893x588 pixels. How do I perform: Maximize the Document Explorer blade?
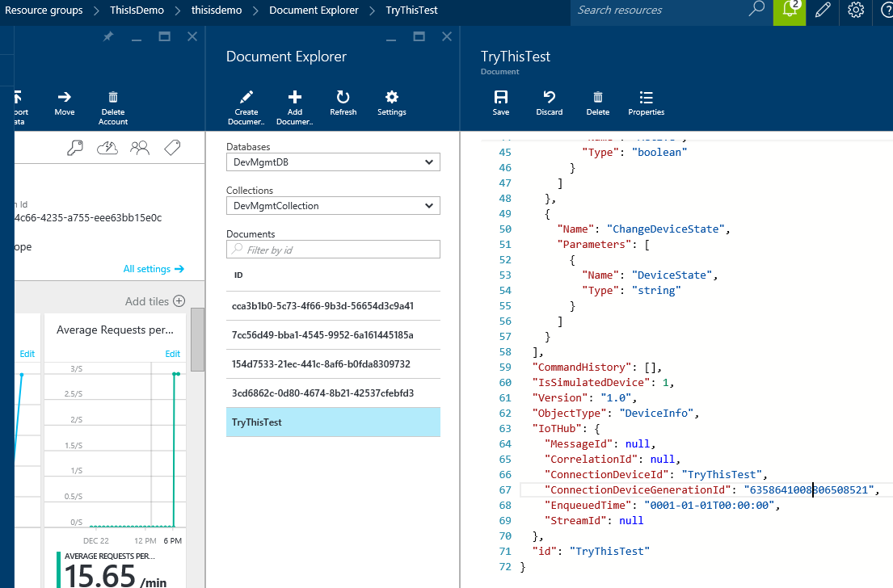pos(419,37)
